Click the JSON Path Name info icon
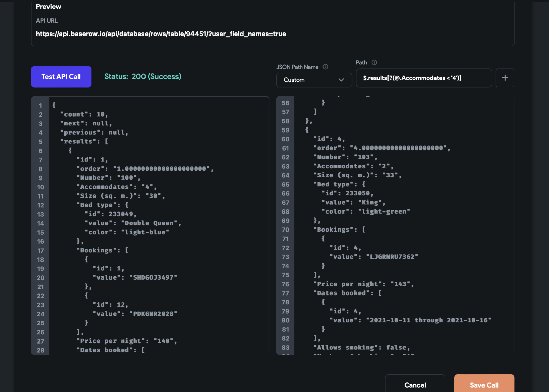 click(325, 67)
